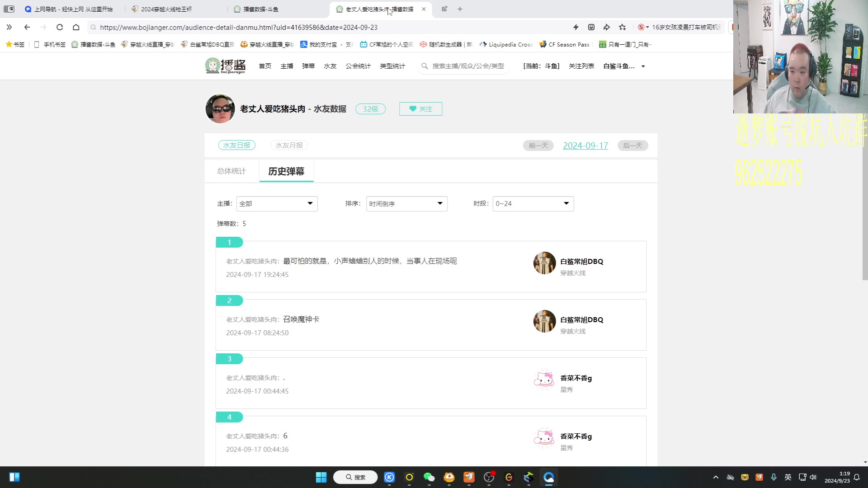The height and width of the screenshot is (488, 868).
Task: Open 弹幕 in the site navigation
Action: click(x=308, y=66)
